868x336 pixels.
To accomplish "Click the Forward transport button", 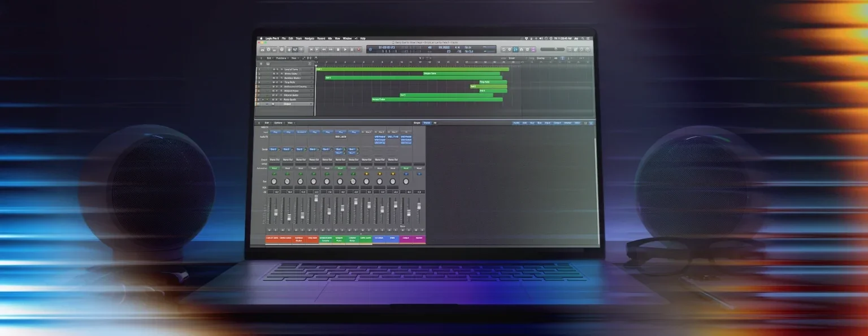I will (x=331, y=50).
